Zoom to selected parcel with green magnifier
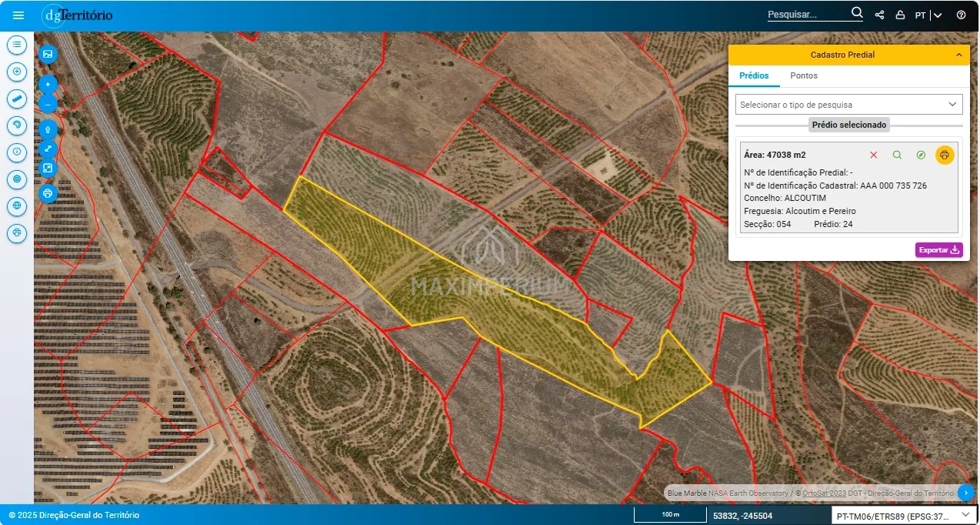This screenshot has height=525, width=980. (x=897, y=155)
